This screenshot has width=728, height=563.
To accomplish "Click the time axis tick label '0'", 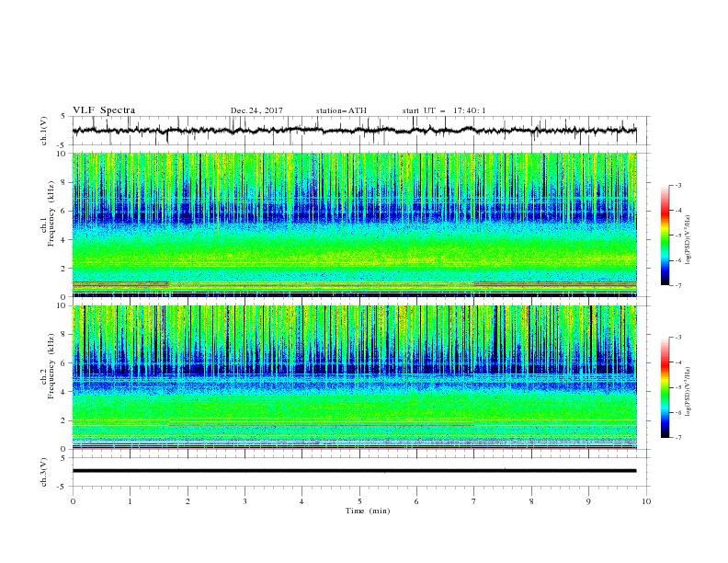I will pos(73,501).
